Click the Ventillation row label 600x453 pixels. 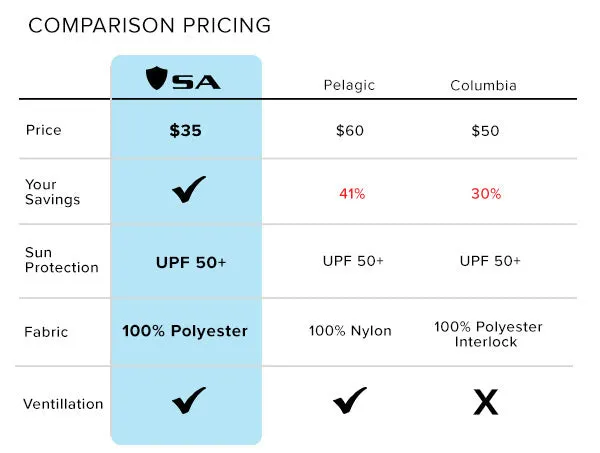click(63, 404)
